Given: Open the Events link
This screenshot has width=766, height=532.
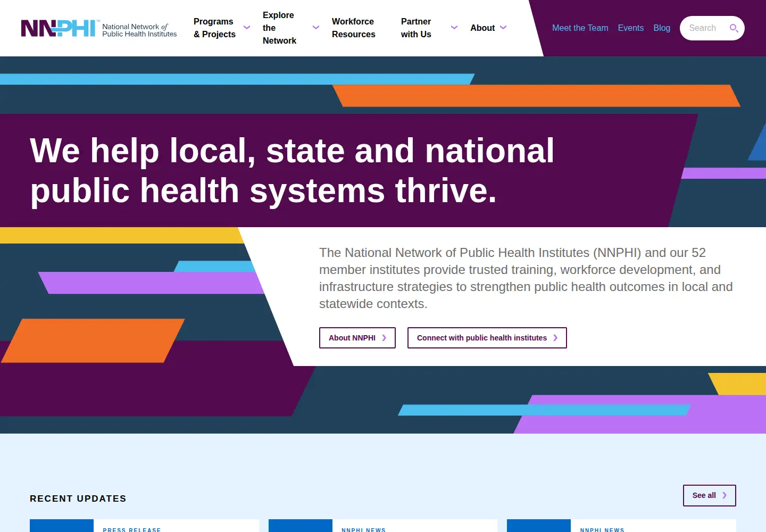Looking at the screenshot, I should [x=630, y=28].
